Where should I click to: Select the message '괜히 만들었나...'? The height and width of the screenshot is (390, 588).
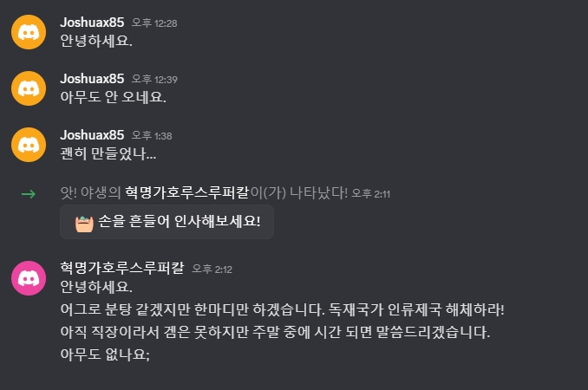[x=108, y=153]
